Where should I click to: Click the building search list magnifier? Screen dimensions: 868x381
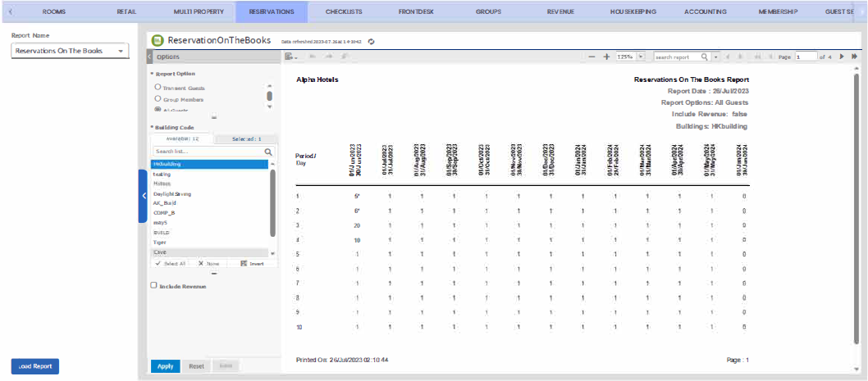[268, 152]
